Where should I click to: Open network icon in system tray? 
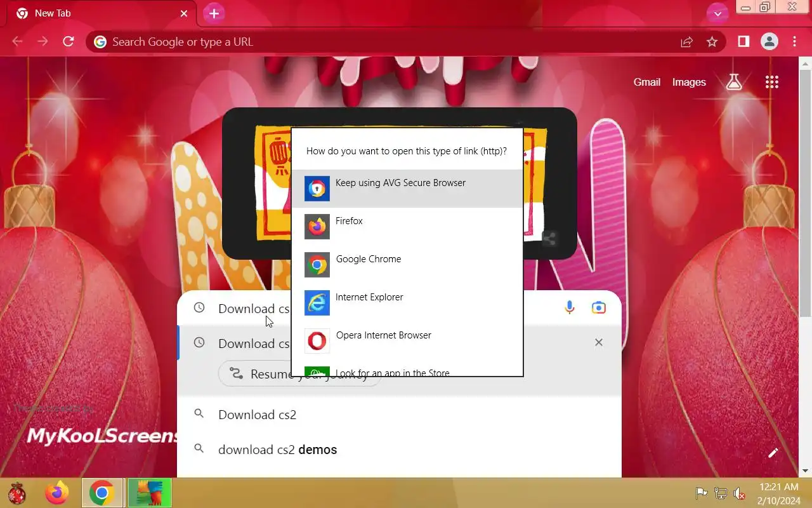pos(721,493)
